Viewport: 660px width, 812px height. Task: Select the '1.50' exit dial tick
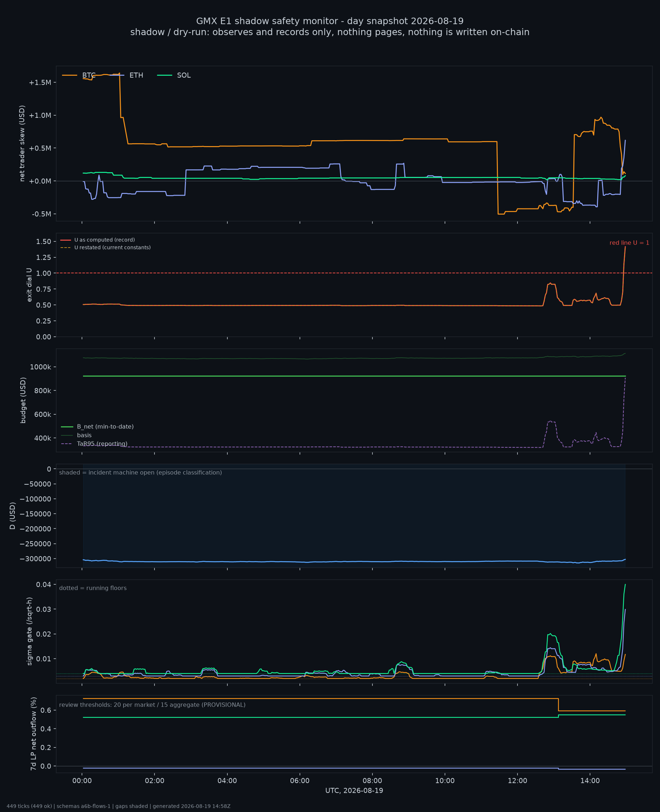(x=44, y=242)
